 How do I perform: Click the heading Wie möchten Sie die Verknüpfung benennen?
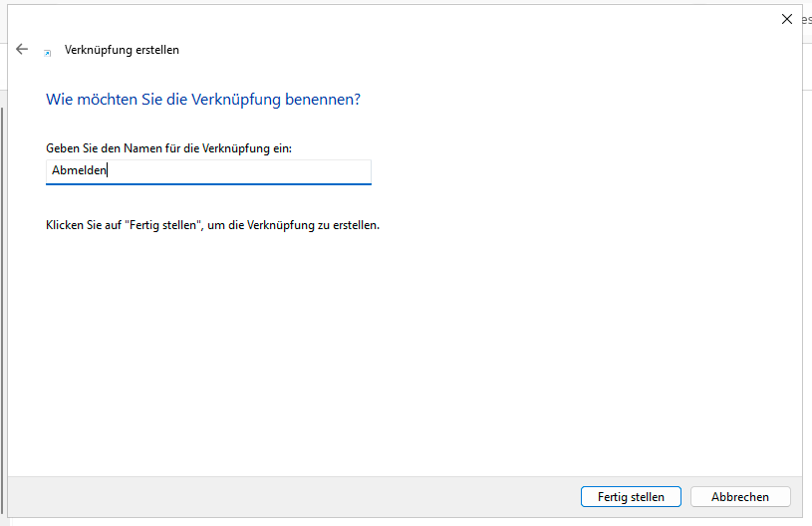click(x=203, y=101)
